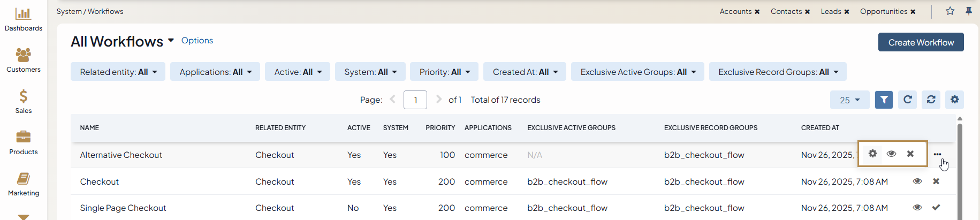Open the Marketing sidebar section

23,184
